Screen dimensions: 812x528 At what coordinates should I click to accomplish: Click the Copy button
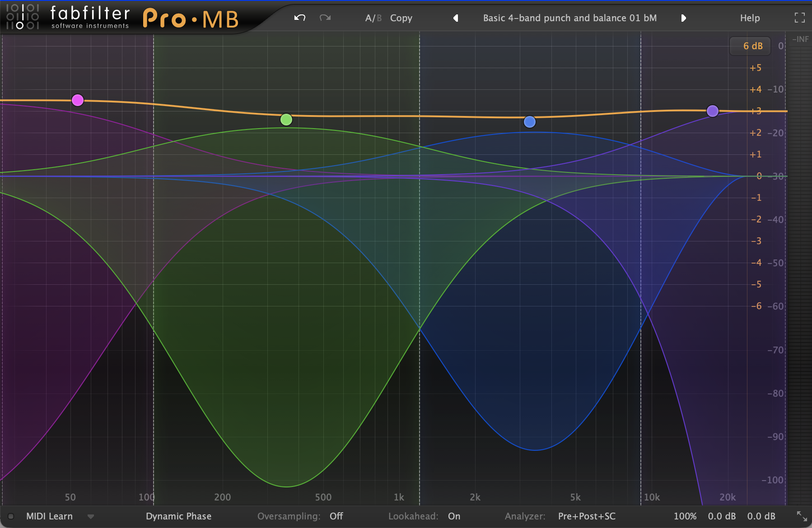pyautogui.click(x=401, y=18)
